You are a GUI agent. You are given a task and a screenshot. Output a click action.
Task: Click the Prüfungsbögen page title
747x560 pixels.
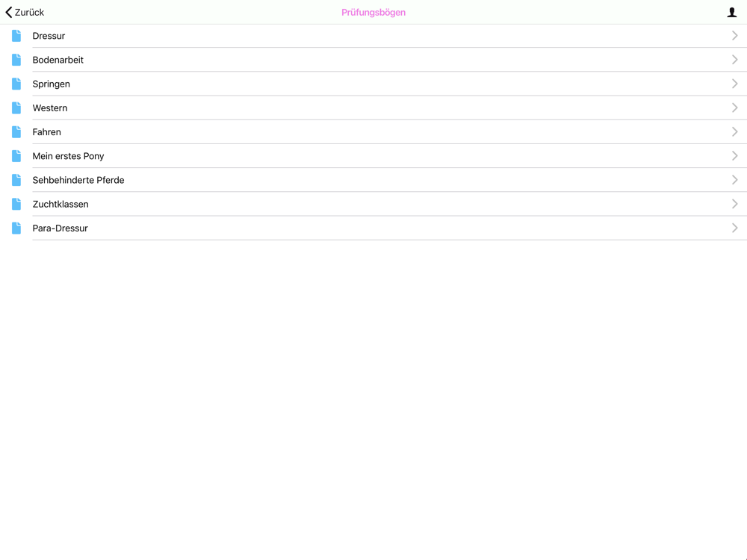point(373,13)
